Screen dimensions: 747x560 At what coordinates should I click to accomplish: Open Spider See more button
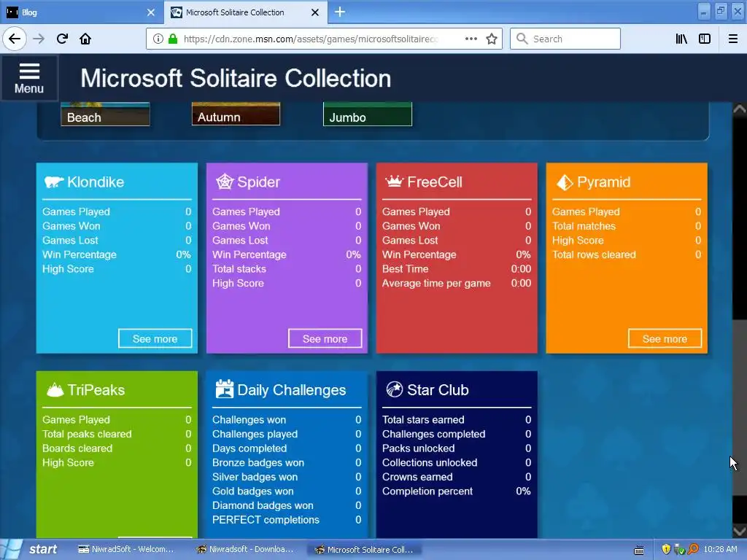click(x=325, y=338)
